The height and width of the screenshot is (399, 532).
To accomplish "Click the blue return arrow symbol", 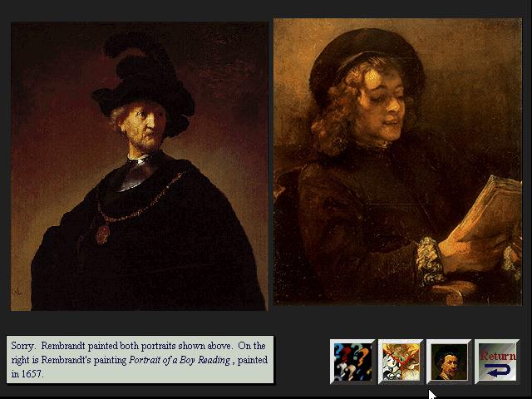I will click(497, 371).
